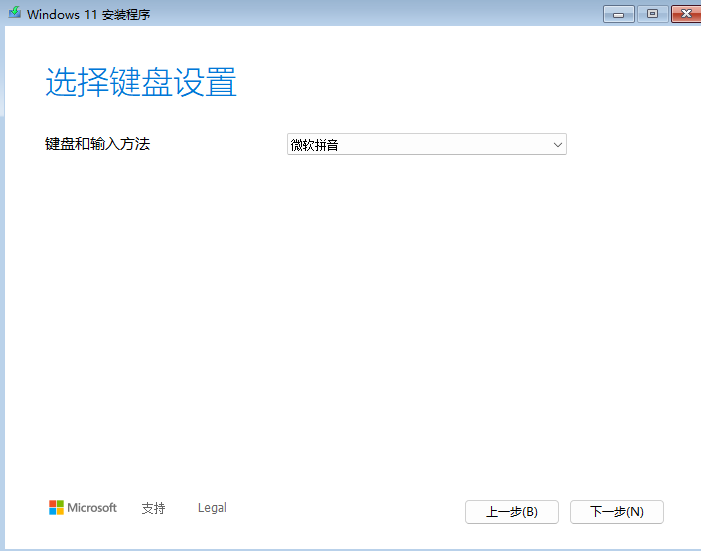The width and height of the screenshot is (701, 551).
Task: Minimize the Windows 11 安装程序 window
Action: tap(618, 14)
